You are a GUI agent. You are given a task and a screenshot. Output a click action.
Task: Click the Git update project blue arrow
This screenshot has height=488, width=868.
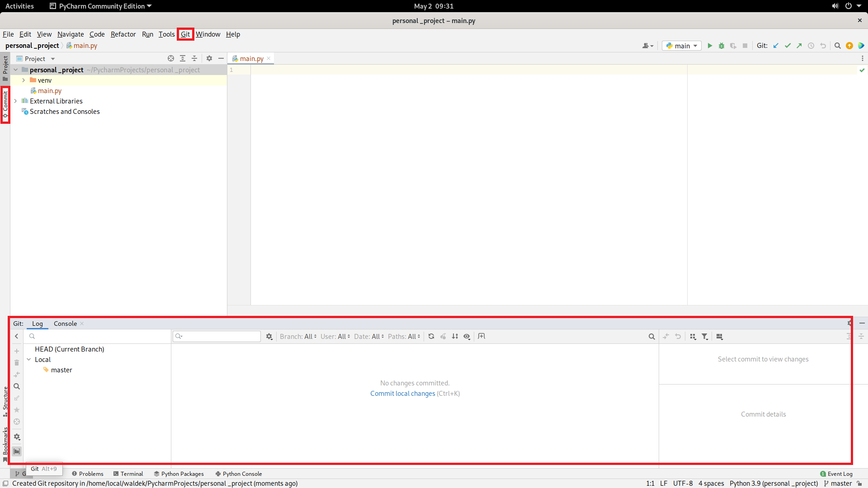pyautogui.click(x=776, y=46)
